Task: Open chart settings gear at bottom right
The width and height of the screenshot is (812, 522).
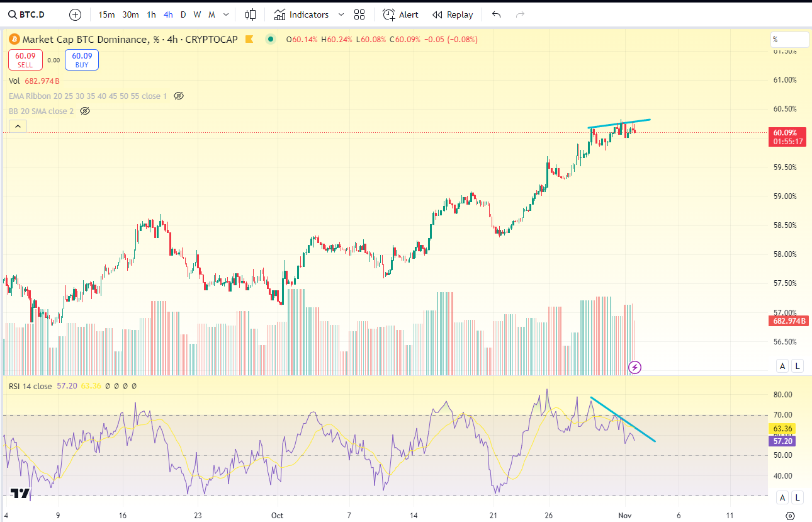Action: point(790,514)
